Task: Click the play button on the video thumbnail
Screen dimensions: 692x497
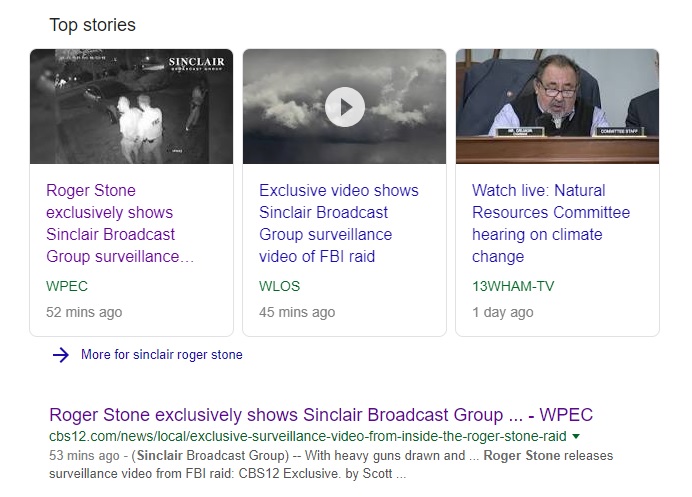Action: 345,106
